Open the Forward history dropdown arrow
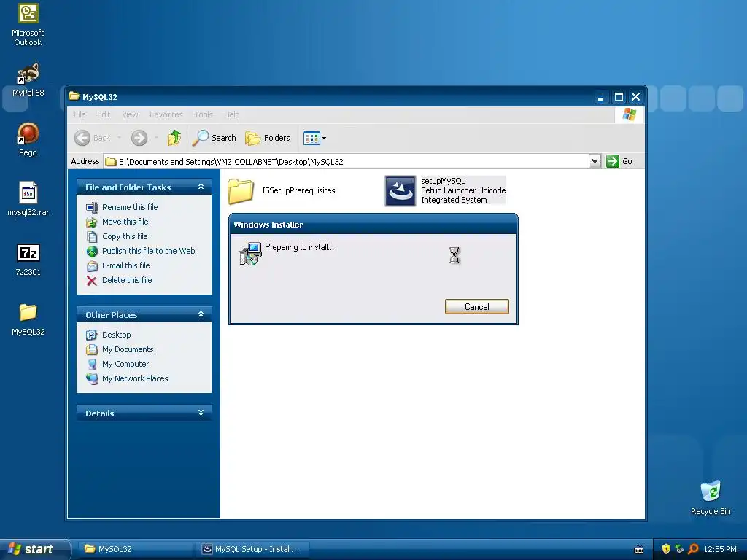Image resolution: width=747 pixels, height=560 pixels. 156,138
